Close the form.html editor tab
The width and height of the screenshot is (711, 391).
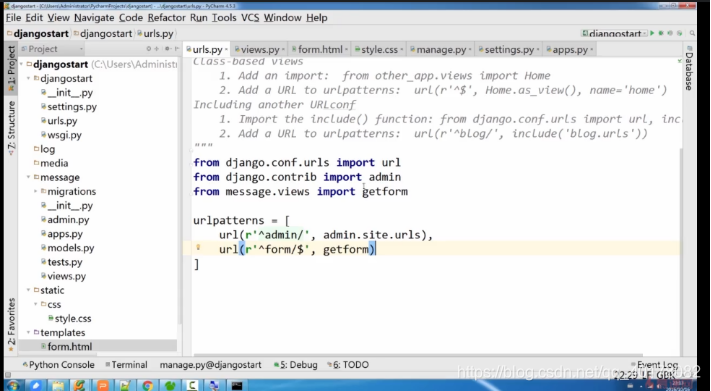pyautogui.click(x=346, y=49)
